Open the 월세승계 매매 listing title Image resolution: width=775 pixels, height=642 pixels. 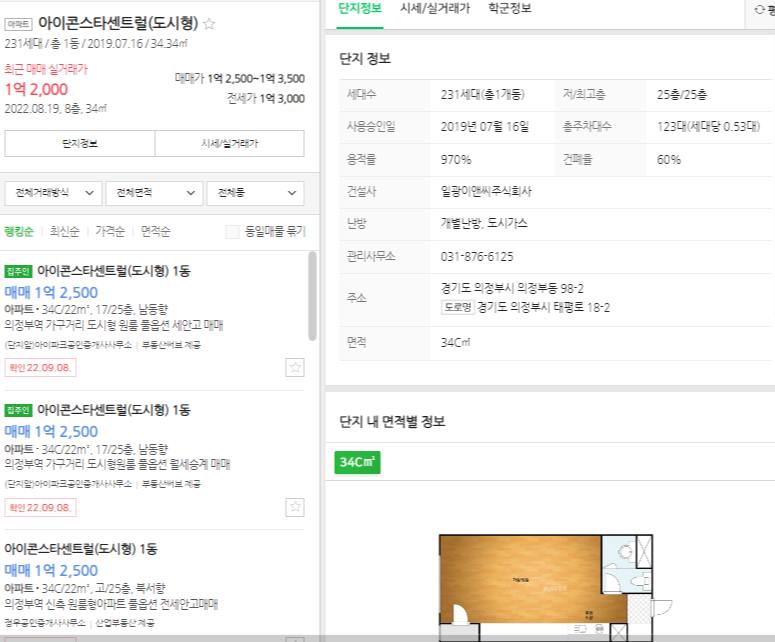pos(114,410)
